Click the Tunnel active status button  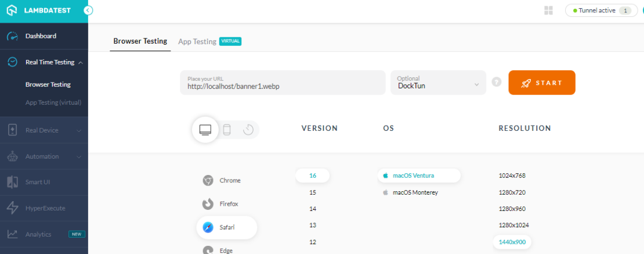click(x=600, y=10)
